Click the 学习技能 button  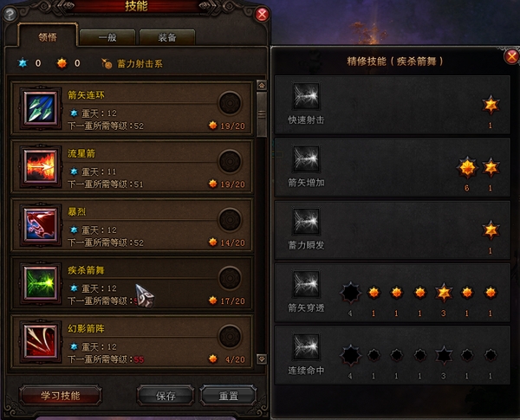(61, 395)
